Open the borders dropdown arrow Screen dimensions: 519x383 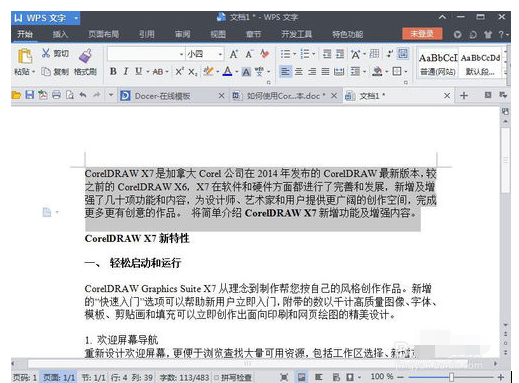(x=406, y=71)
